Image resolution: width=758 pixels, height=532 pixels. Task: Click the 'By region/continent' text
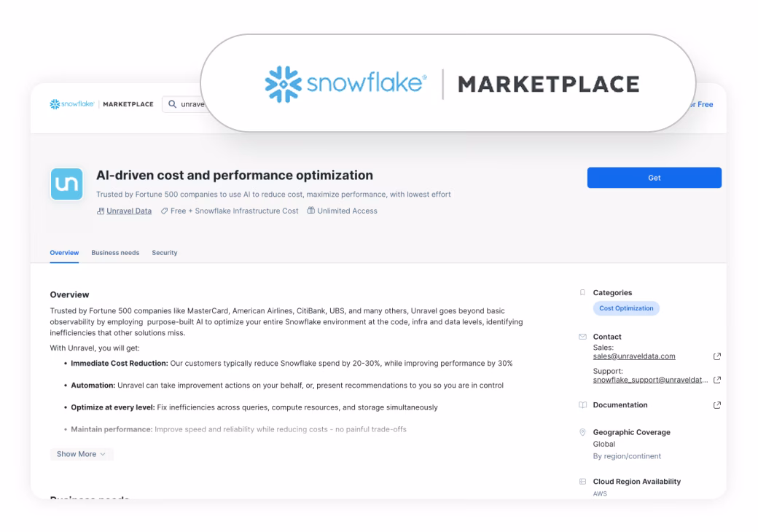(x=627, y=456)
